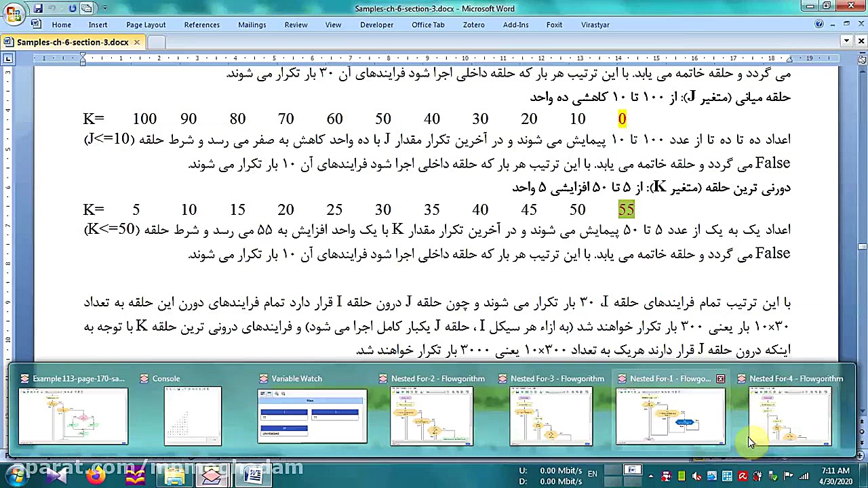Show hidden system tray icons arrow

(650, 476)
